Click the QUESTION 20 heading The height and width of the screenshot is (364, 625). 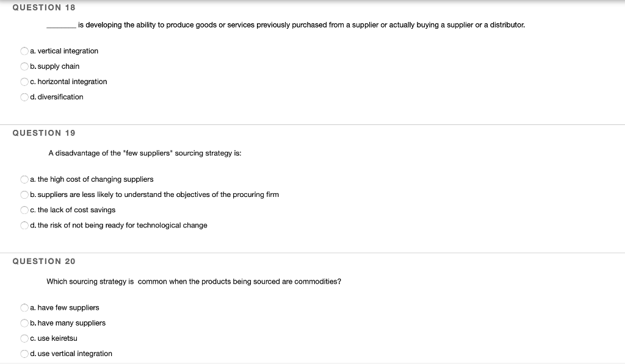(x=44, y=261)
